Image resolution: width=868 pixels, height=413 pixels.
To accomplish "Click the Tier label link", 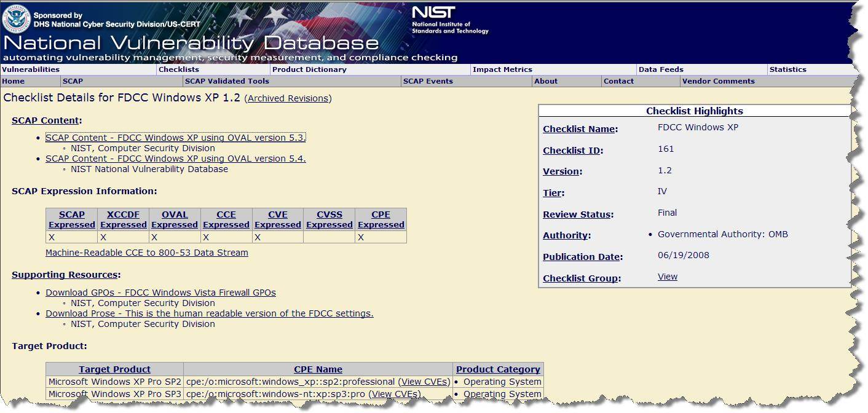I will click(553, 193).
